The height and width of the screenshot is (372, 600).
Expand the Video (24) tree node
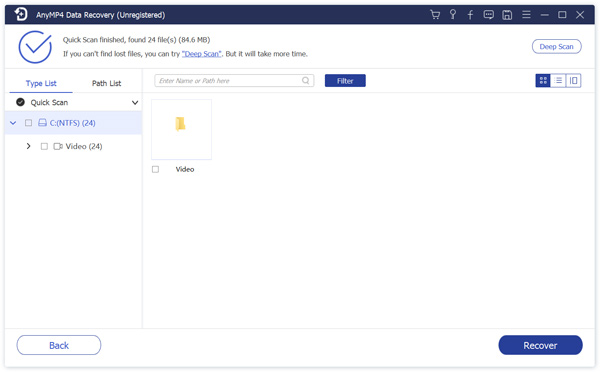pyautogui.click(x=28, y=146)
